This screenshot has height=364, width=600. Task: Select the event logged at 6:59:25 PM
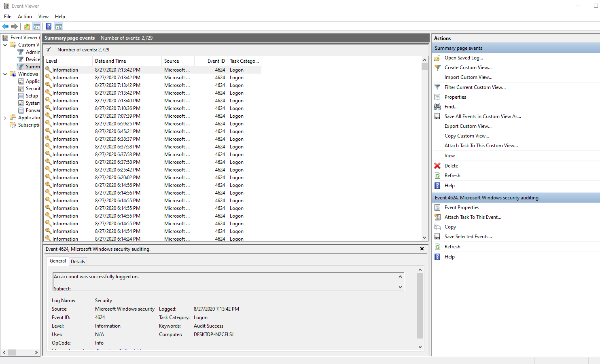pyautogui.click(x=153, y=124)
